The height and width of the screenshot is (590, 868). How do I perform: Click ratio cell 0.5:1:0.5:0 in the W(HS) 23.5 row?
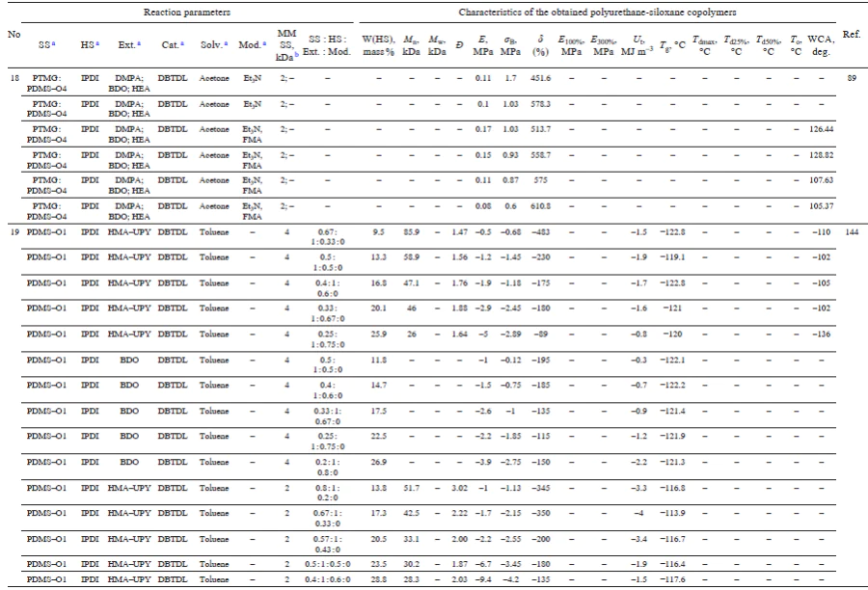(x=327, y=565)
